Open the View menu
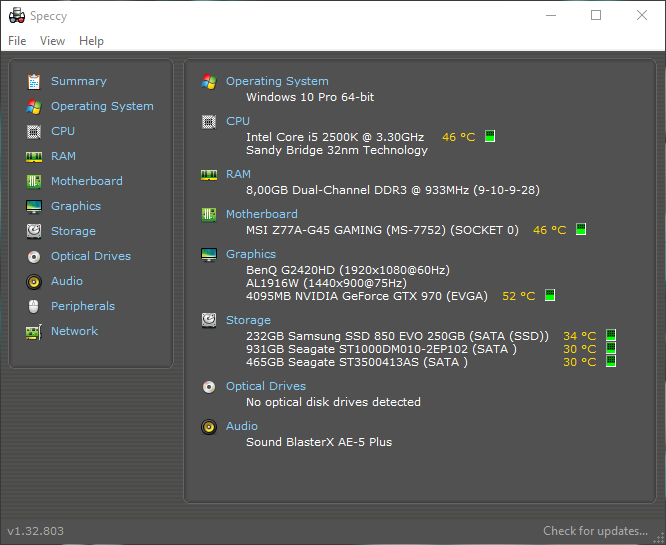The width and height of the screenshot is (666, 545). (52, 41)
